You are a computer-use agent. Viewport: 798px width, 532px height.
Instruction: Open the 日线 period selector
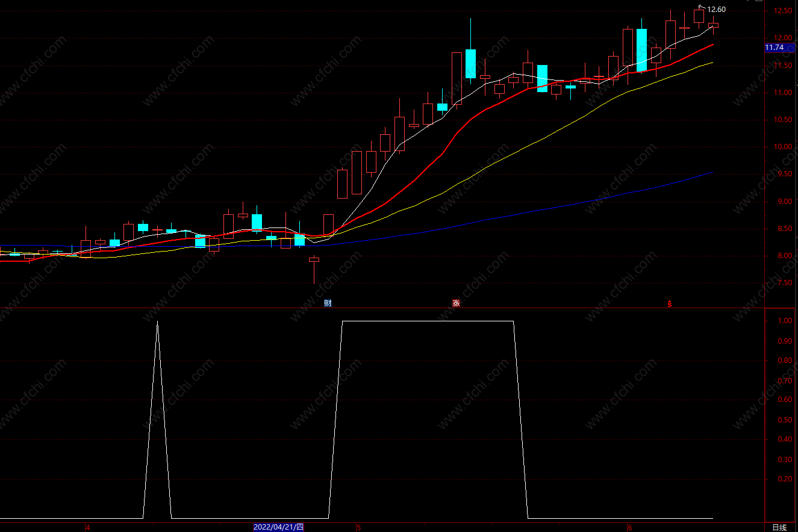tap(779, 527)
